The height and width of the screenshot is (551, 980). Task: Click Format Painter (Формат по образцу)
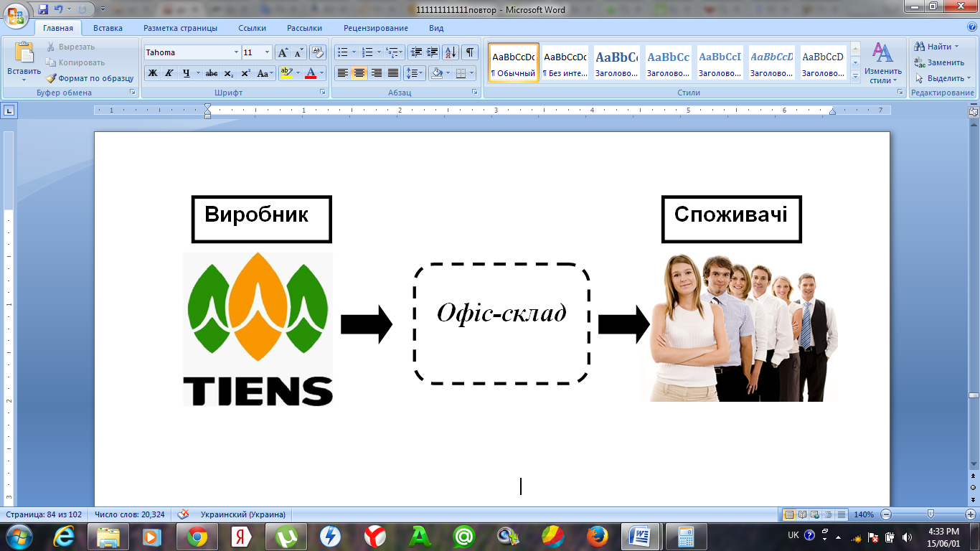[x=90, y=78]
